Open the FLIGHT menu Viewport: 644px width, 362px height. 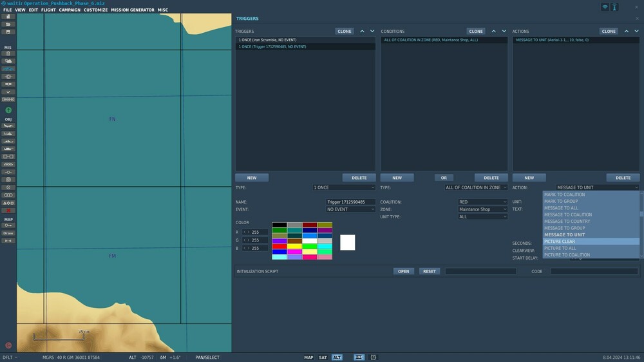pyautogui.click(x=48, y=10)
